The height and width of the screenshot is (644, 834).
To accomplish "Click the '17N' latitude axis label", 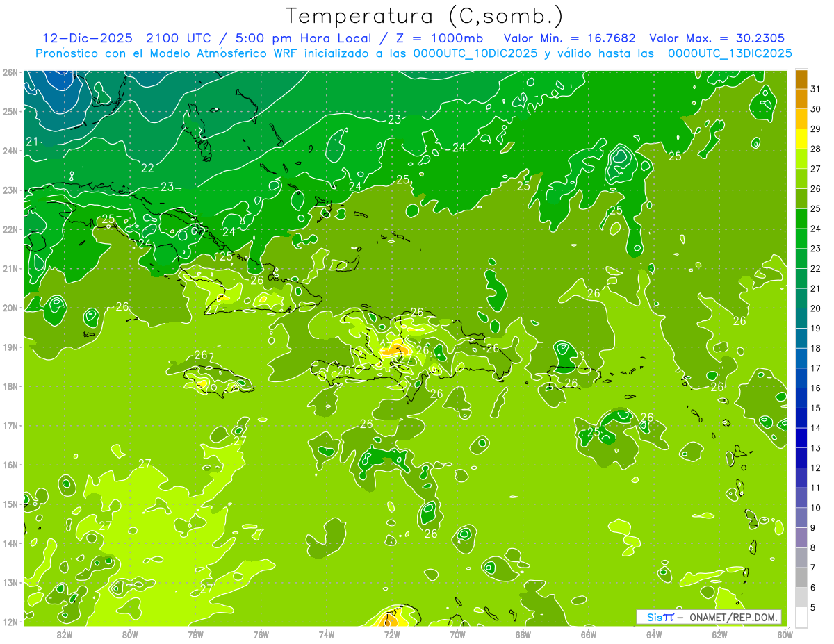I will (x=10, y=425).
